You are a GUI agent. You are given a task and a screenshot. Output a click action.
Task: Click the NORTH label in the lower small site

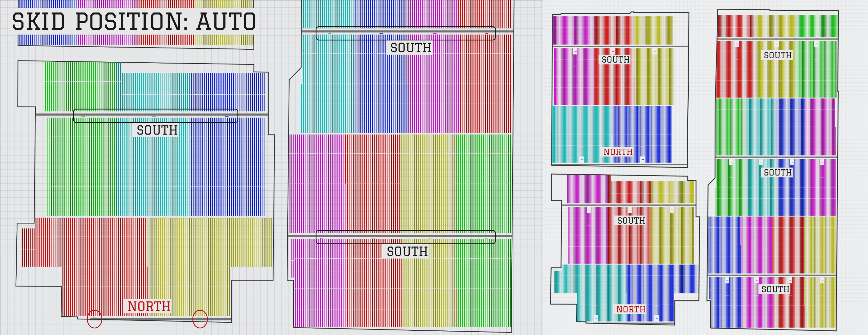click(x=631, y=309)
